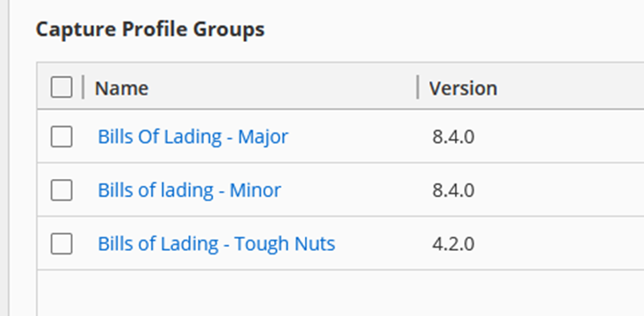Tick the select-all checkbox in the table header

(x=62, y=87)
